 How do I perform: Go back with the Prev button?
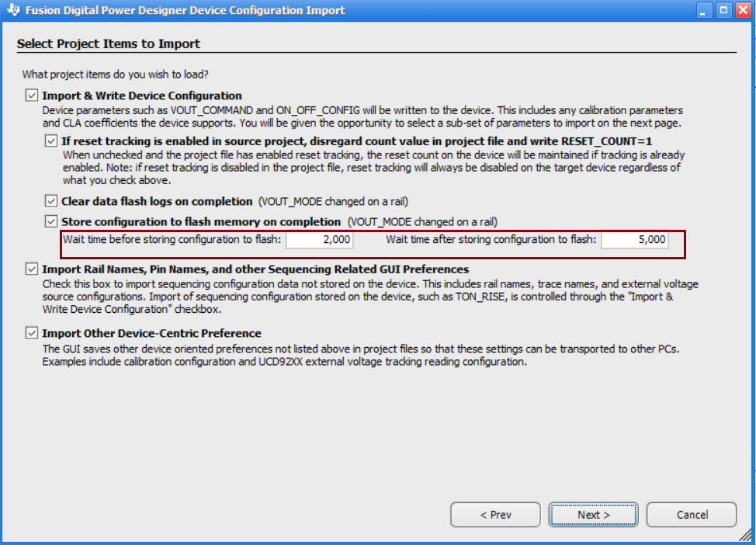point(495,515)
